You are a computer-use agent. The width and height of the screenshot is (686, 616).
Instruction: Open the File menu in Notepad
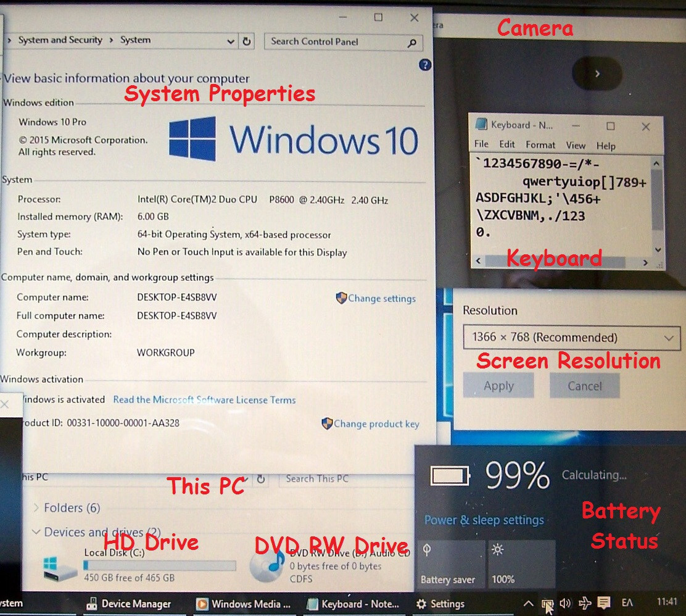point(481,144)
